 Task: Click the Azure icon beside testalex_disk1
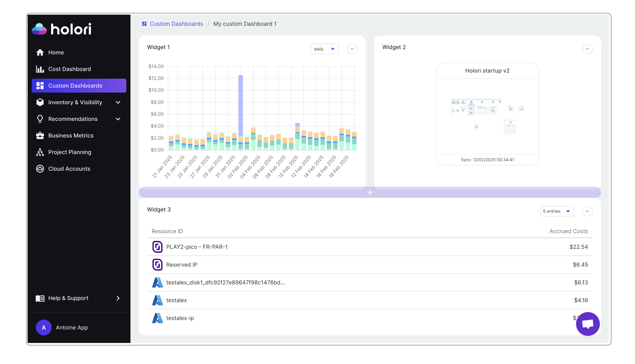(x=158, y=283)
